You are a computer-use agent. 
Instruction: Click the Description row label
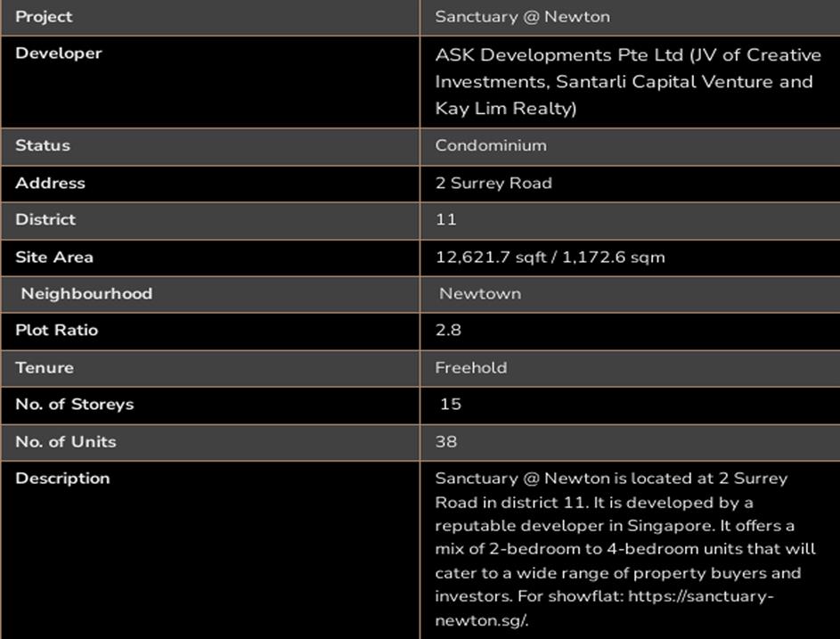tap(62, 478)
